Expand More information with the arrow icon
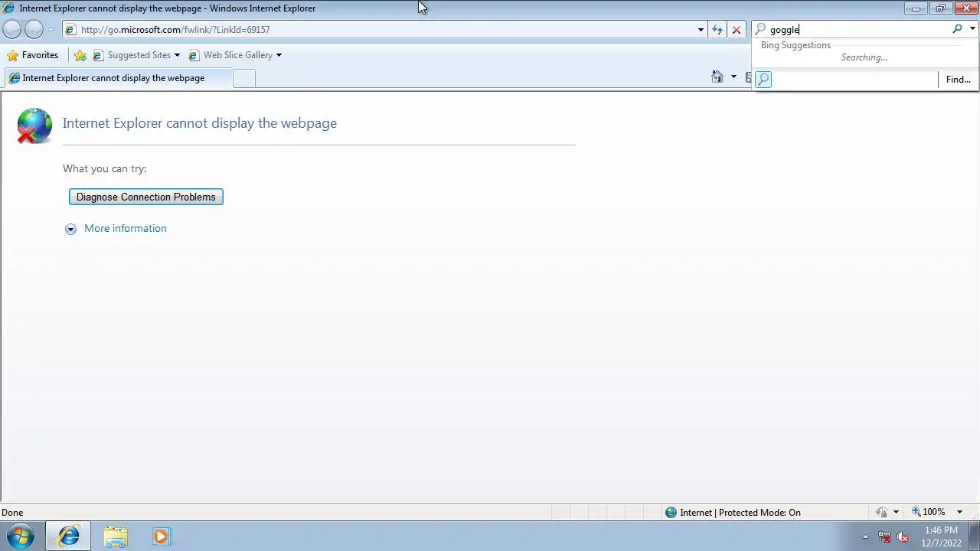 click(70, 229)
